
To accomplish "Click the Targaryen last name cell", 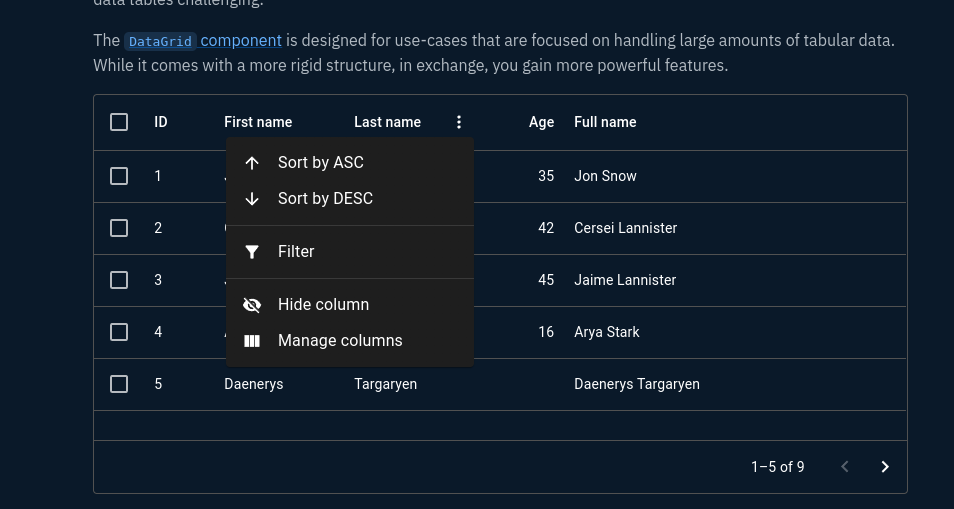I will [x=386, y=384].
